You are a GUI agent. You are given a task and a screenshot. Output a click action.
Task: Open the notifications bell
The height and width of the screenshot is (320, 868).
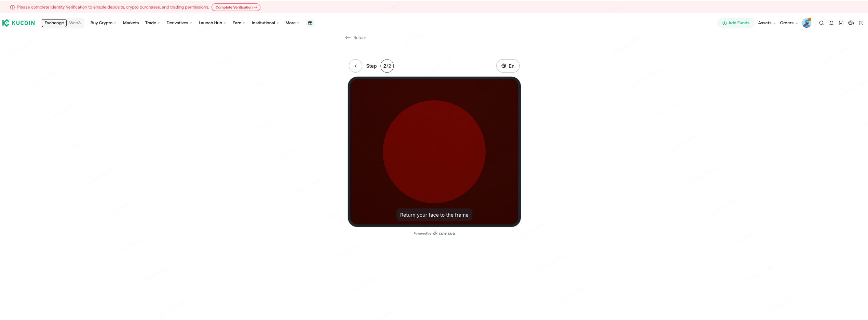click(831, 23)
